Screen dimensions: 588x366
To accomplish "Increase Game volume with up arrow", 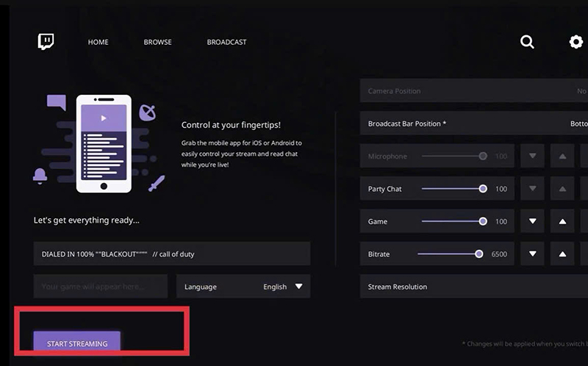I will (562, 221).
